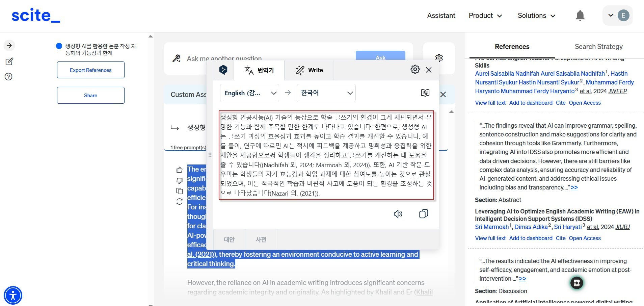Open the translator popup settings gear

point(415,70)
